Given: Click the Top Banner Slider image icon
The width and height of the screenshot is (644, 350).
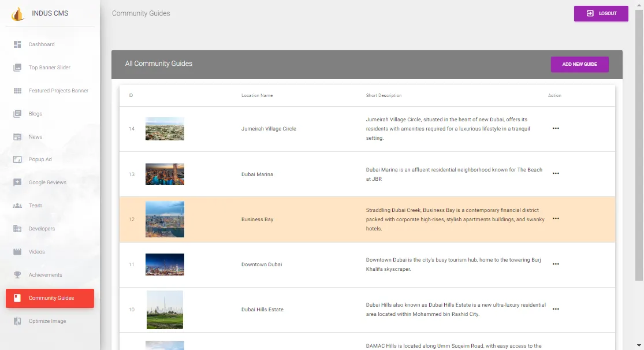Looking at the screenshot, I should click(17, 68).
